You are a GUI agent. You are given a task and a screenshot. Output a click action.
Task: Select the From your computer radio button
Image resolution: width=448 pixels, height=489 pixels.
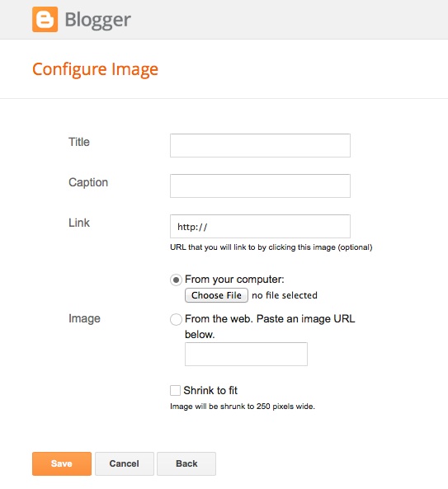tap(176, 280)
